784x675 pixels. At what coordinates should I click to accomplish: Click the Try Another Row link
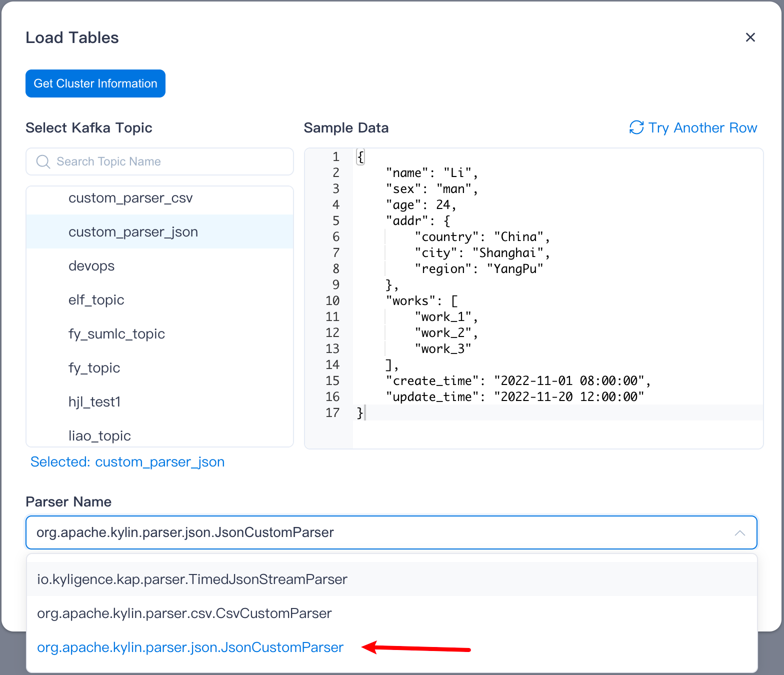pyautogui.click(x=702, y=128)
